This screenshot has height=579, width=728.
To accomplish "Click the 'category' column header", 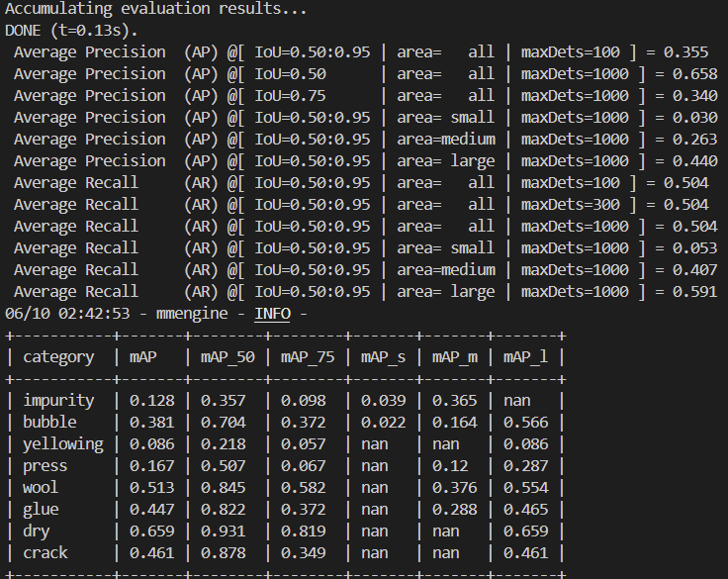I will (58, 357).
